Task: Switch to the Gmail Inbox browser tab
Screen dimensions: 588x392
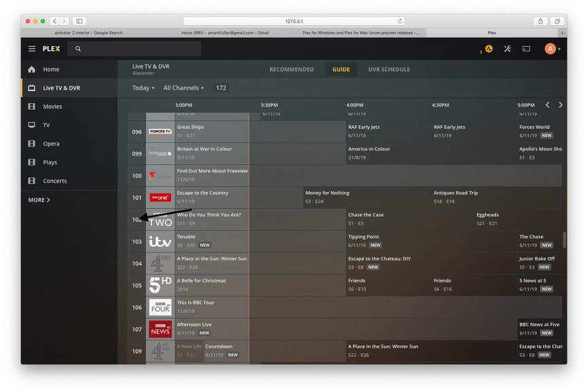Action: 225,33
